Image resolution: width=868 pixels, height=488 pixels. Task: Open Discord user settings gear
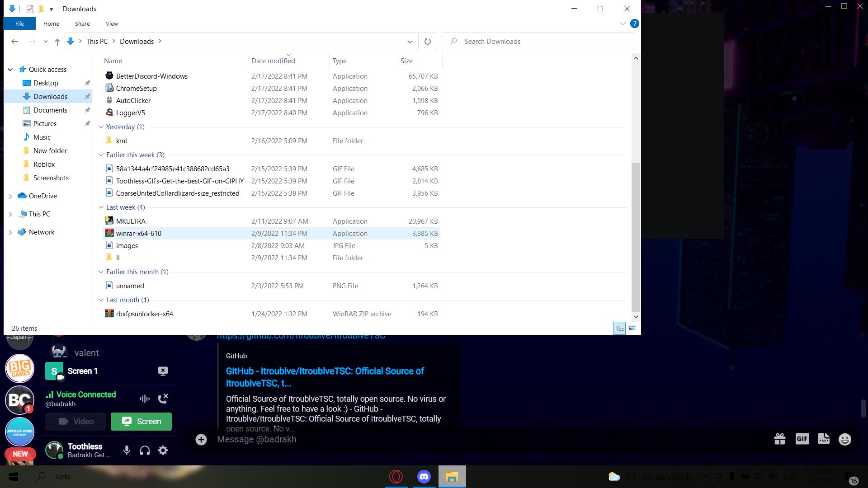coord(163,450)
